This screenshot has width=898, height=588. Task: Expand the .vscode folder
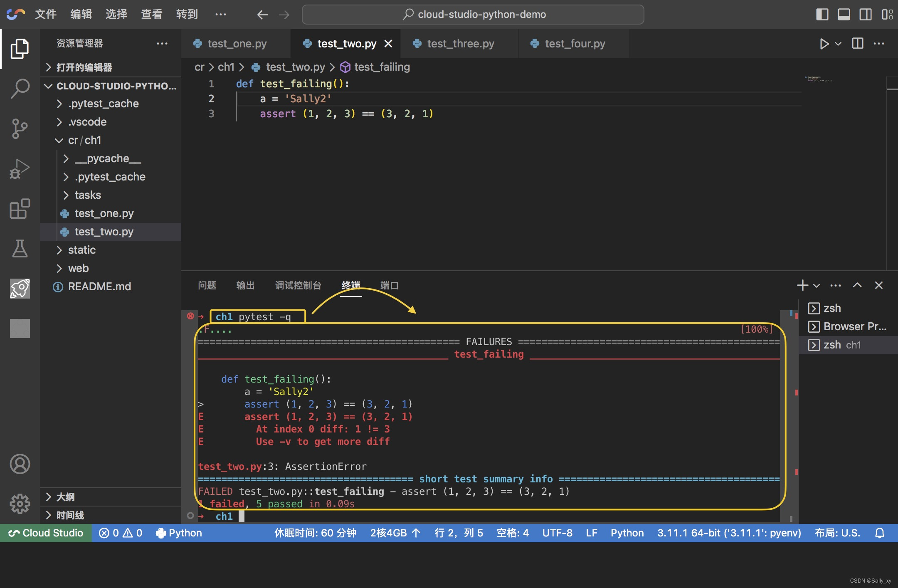pyautogui.click(x=111, y=122)
